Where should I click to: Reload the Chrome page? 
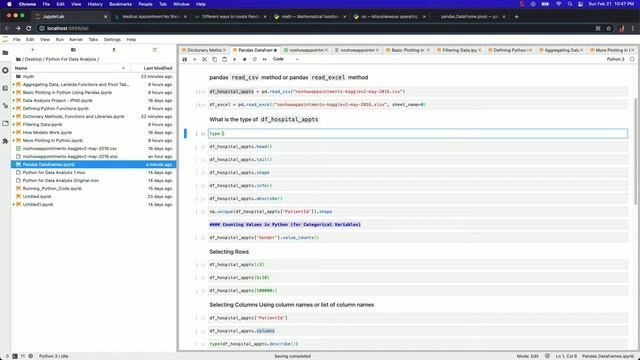[x=29, y=28]
